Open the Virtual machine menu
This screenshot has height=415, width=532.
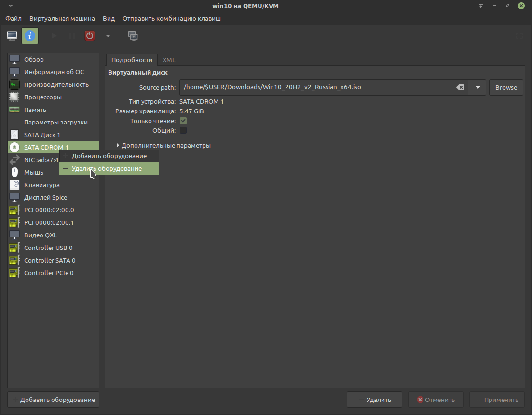(62, 19)
